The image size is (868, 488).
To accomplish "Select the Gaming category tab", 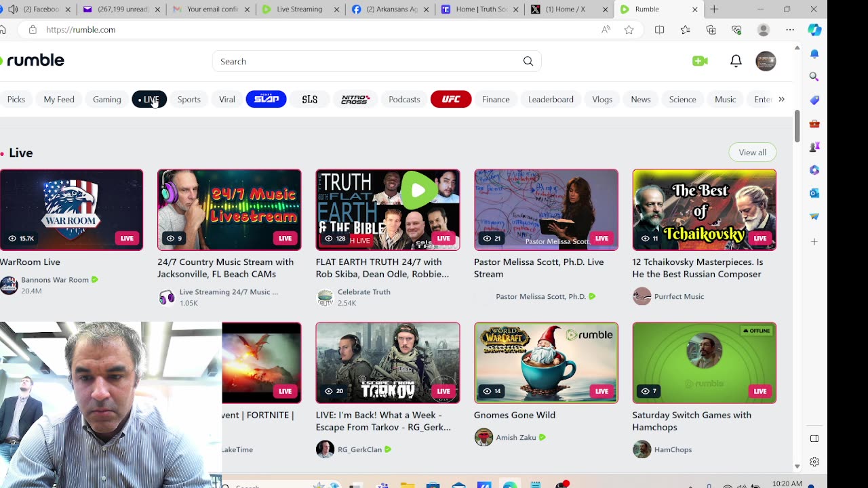I will 107,99.
